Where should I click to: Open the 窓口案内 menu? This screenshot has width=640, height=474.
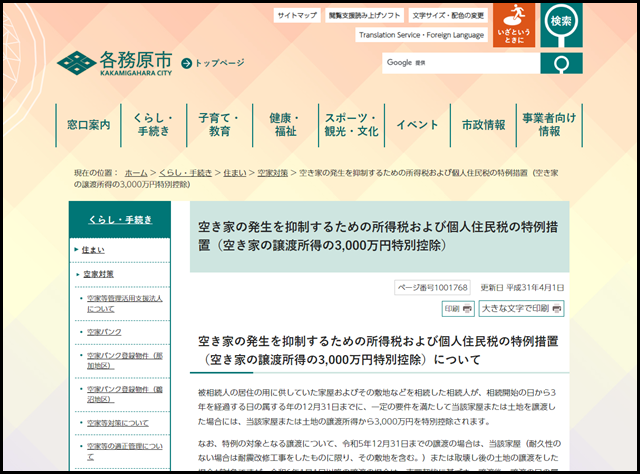[x=89, y=125]
